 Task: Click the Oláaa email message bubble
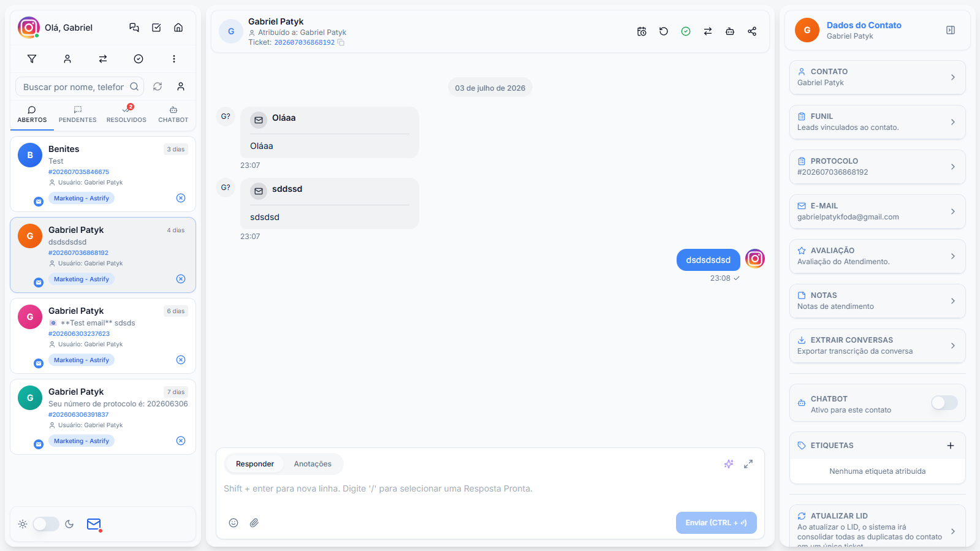(x=330, y=132)
